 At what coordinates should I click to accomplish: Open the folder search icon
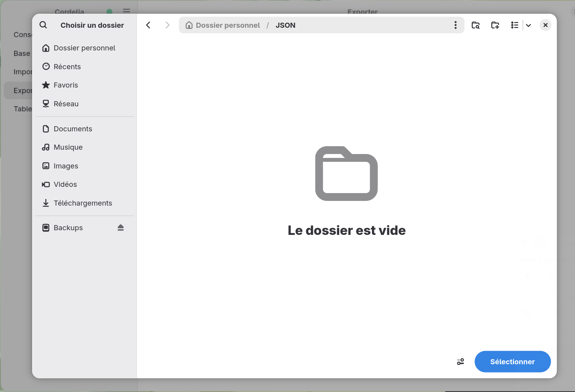point(476,25)
